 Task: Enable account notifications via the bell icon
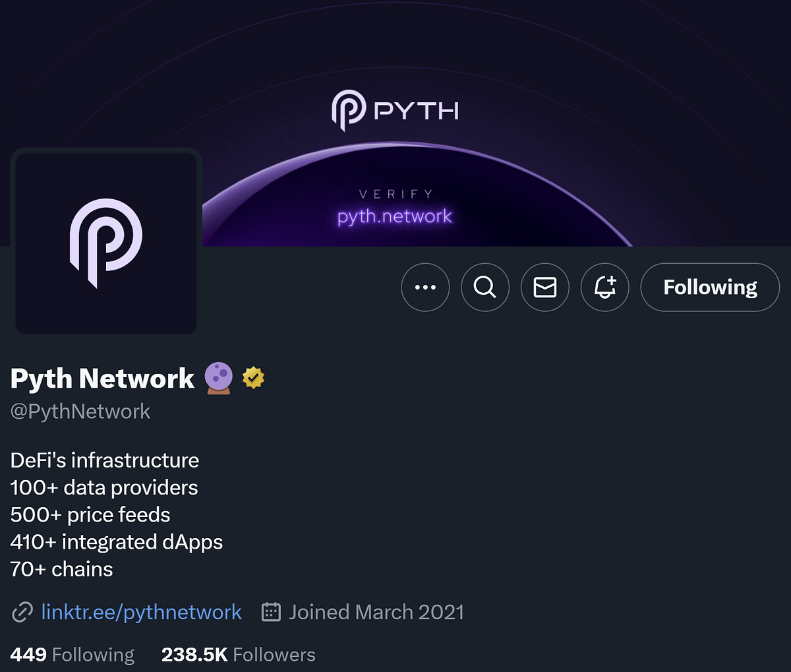[x=604, y=288]
